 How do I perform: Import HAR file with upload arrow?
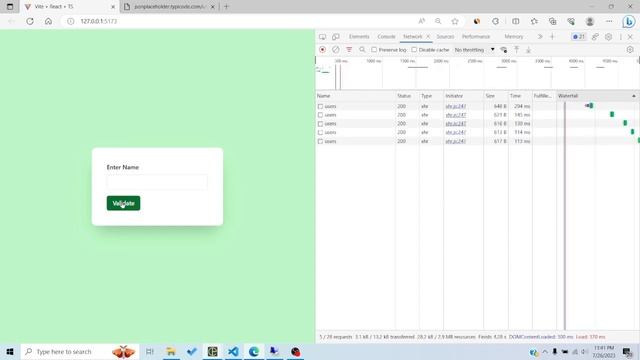[516, 50]
